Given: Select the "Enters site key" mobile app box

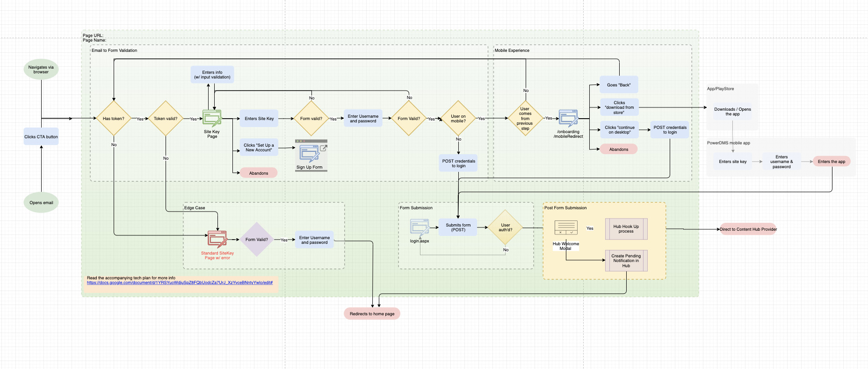Looking at the screenshot, I should tap(733, 162).
